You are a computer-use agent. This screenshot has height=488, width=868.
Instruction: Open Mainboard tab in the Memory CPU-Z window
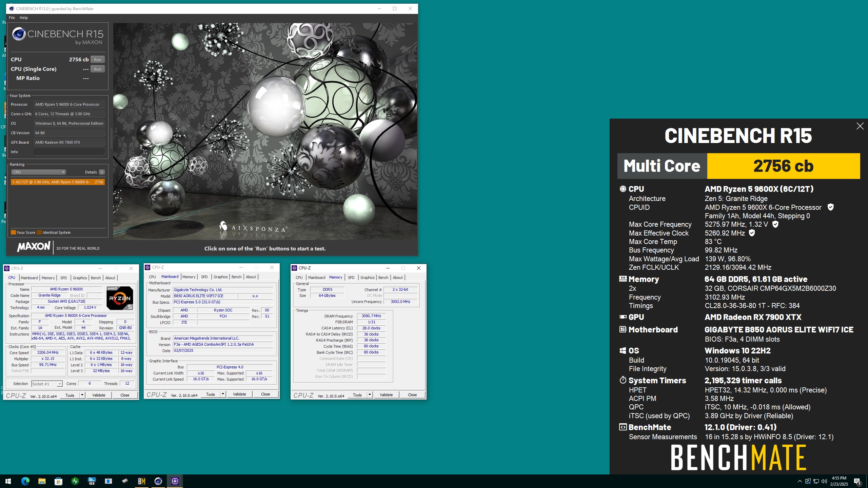317,278
